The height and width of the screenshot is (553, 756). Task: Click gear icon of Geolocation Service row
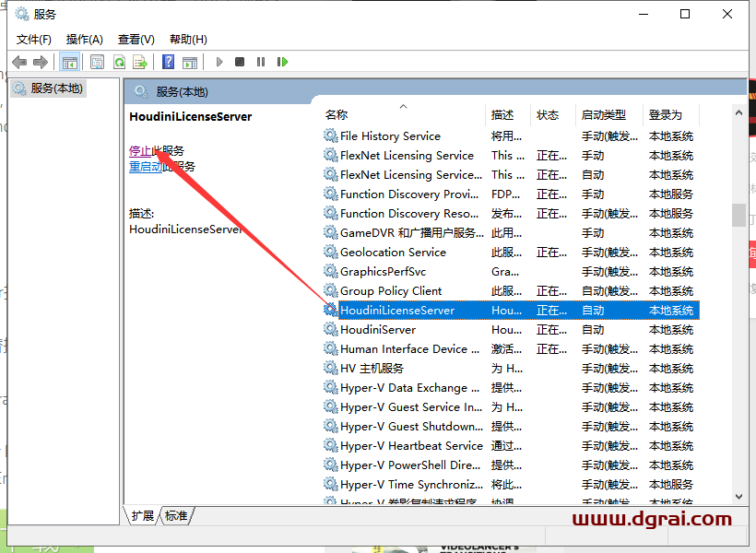point(330,252)
